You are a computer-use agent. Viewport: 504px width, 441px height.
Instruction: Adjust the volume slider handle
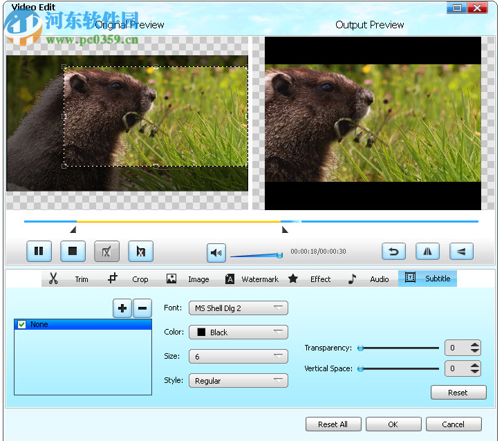coord(280,255)
